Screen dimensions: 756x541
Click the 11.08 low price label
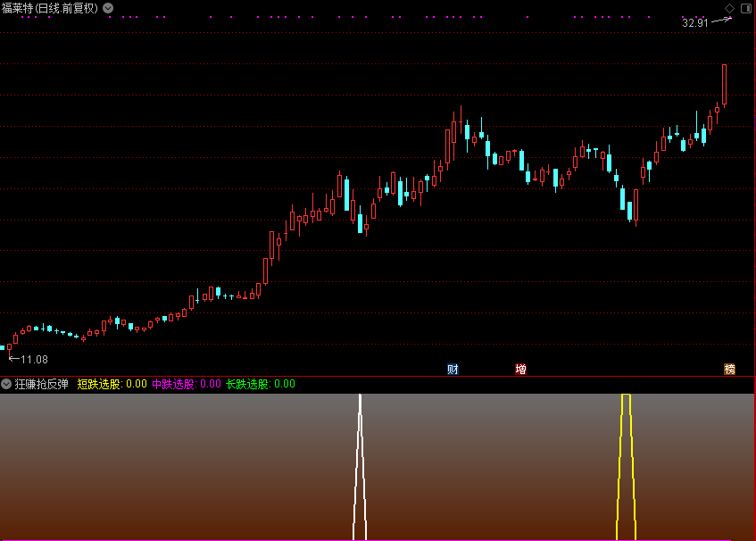click(x=34, y=359)
